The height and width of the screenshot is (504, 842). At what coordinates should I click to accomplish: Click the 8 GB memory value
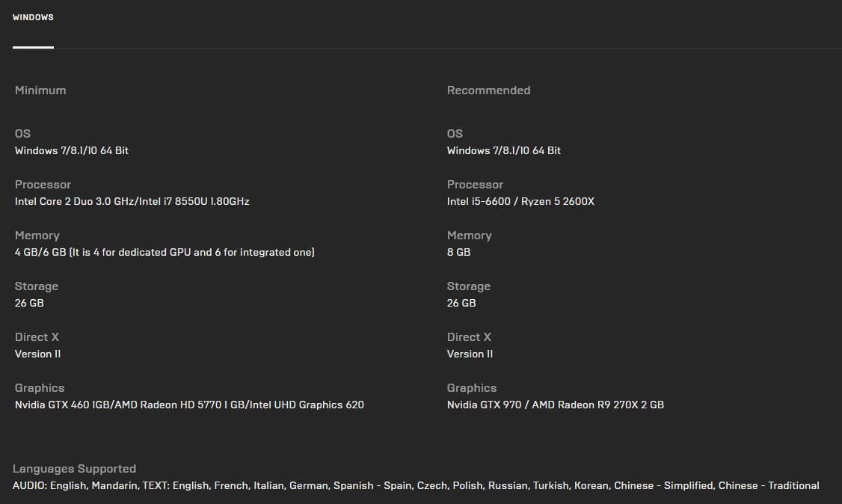point(459,252)
